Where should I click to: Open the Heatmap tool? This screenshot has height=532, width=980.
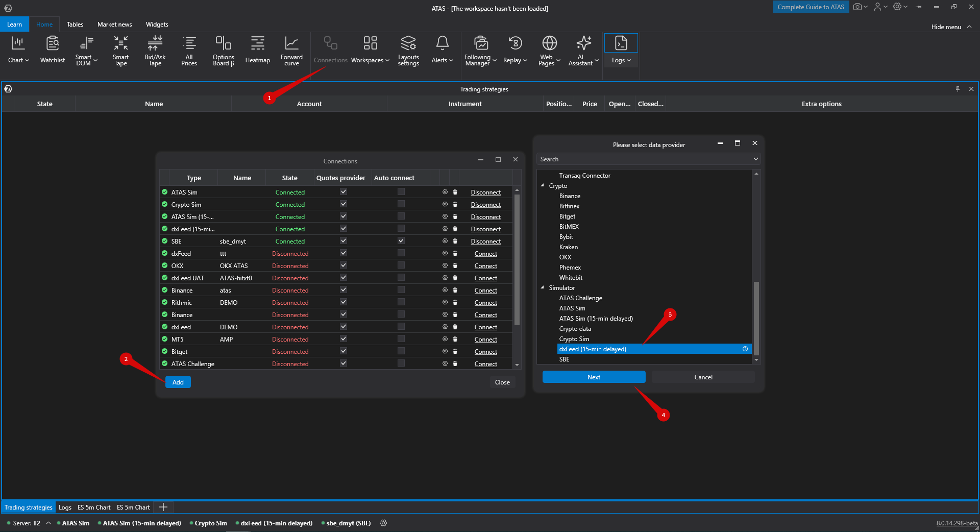[258, 50]
